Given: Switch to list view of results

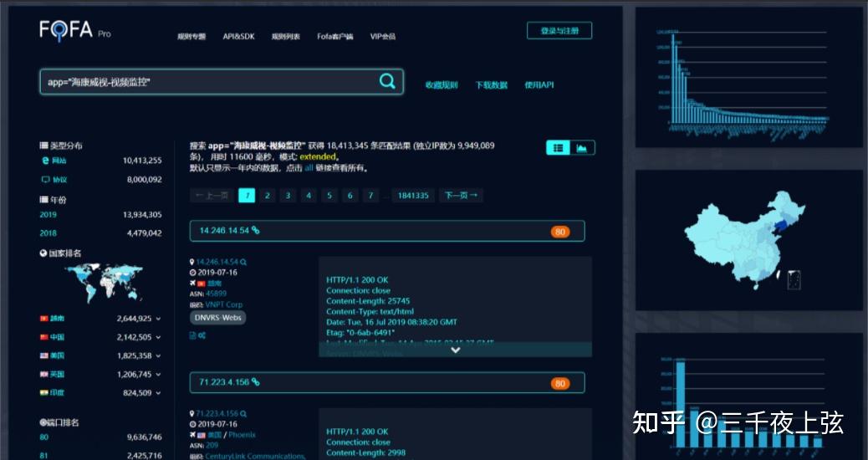Looking at the screenshot, I should [x=558, y=148].
